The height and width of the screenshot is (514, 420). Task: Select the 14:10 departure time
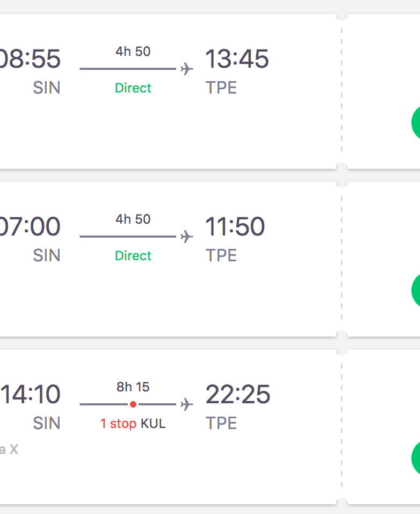click(x=31, y=394)
